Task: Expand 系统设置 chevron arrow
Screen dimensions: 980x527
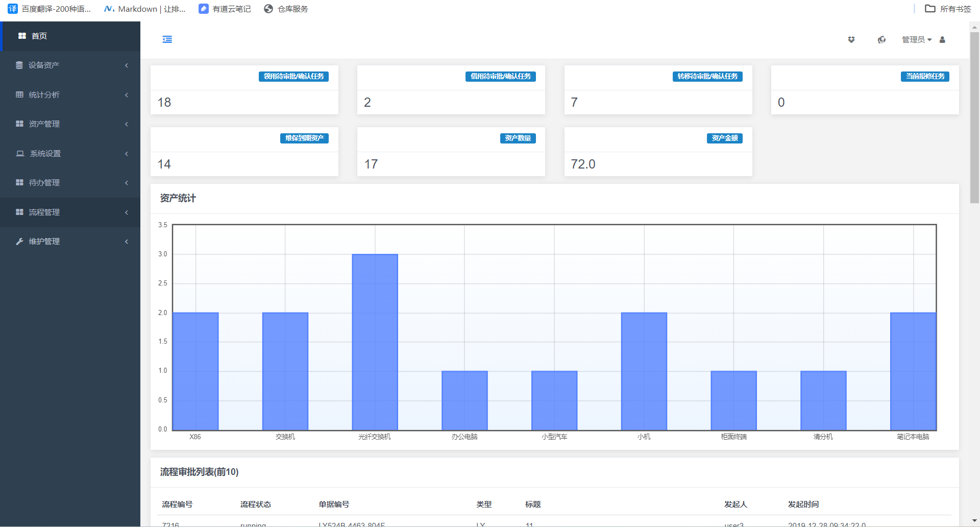Action: coord(127,153)
